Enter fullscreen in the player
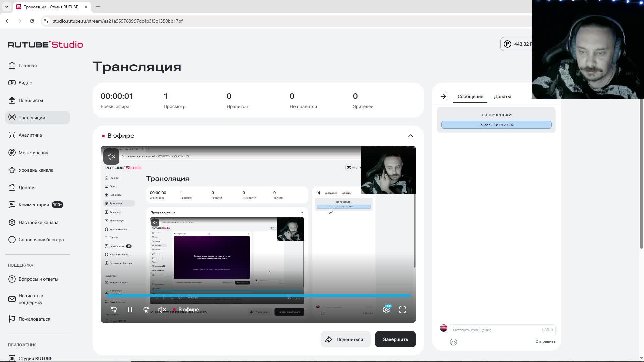 pos(402,310)
